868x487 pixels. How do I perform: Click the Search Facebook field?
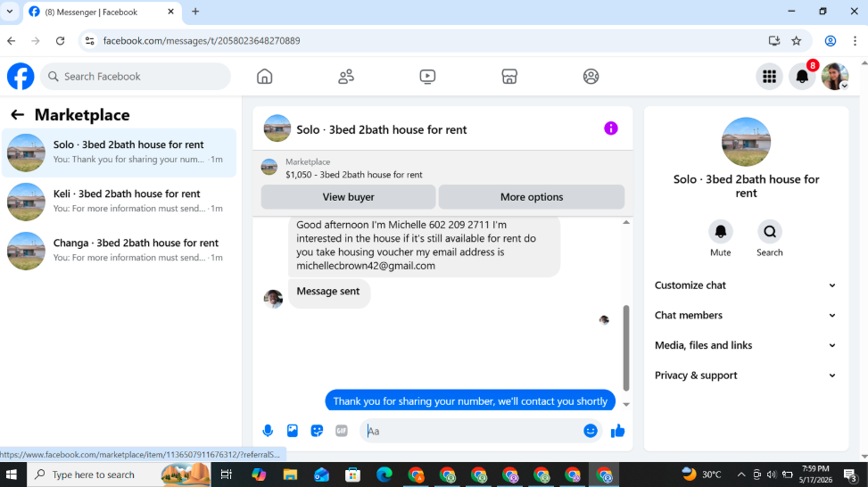tap(136, 77)
